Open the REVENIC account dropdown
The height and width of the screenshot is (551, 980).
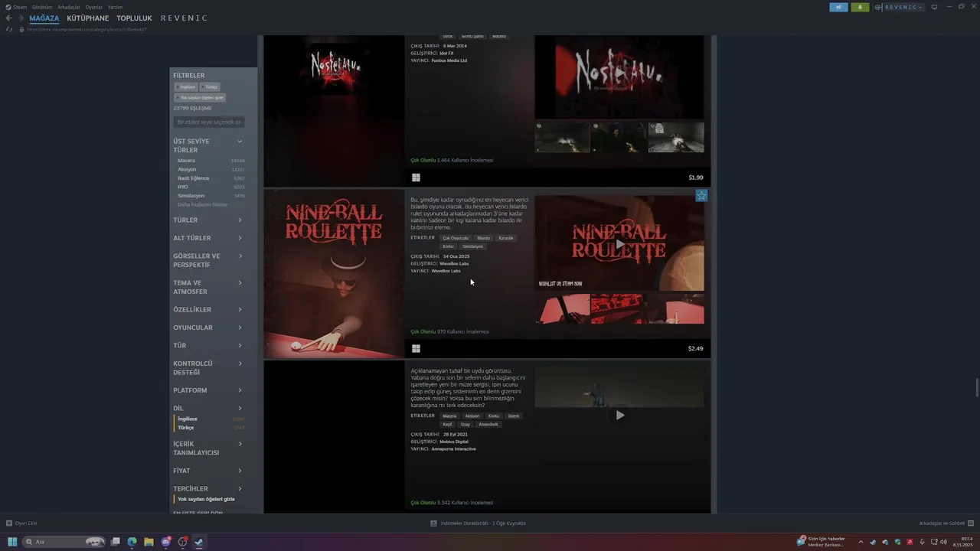point(903,7)
